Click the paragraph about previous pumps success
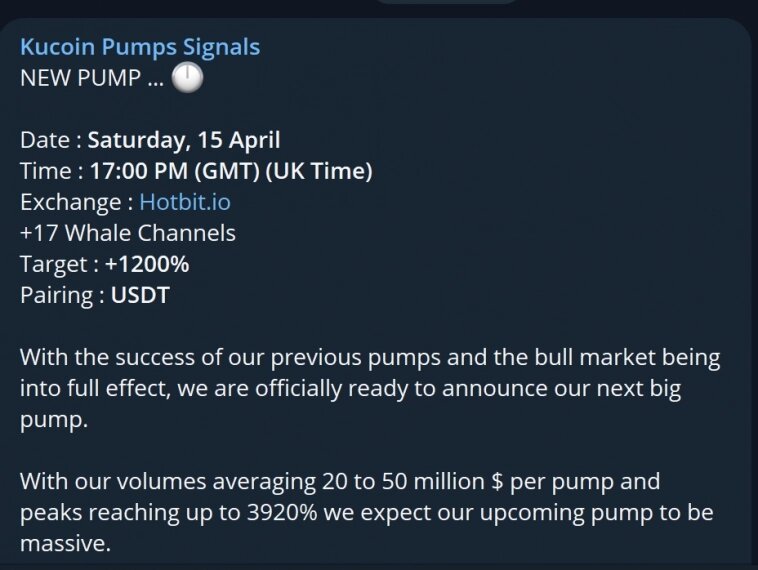 click(370, 388)
